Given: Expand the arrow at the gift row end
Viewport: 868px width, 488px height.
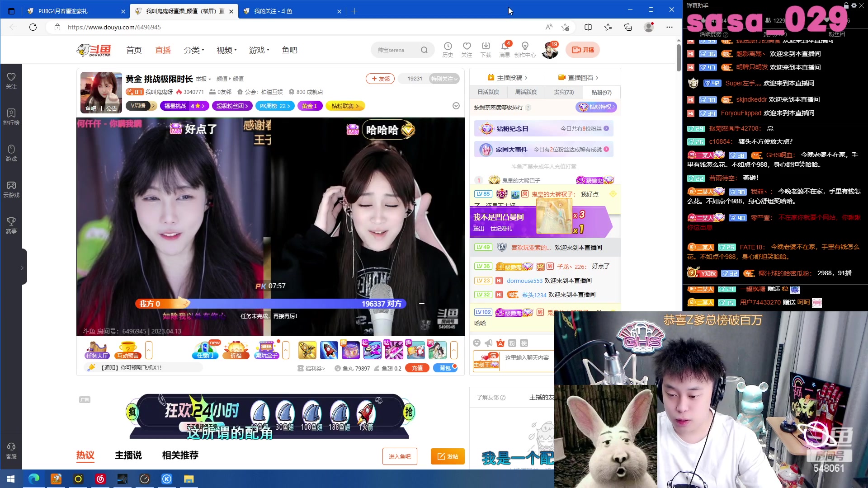Looking at the screenshot, I should 454,350.
